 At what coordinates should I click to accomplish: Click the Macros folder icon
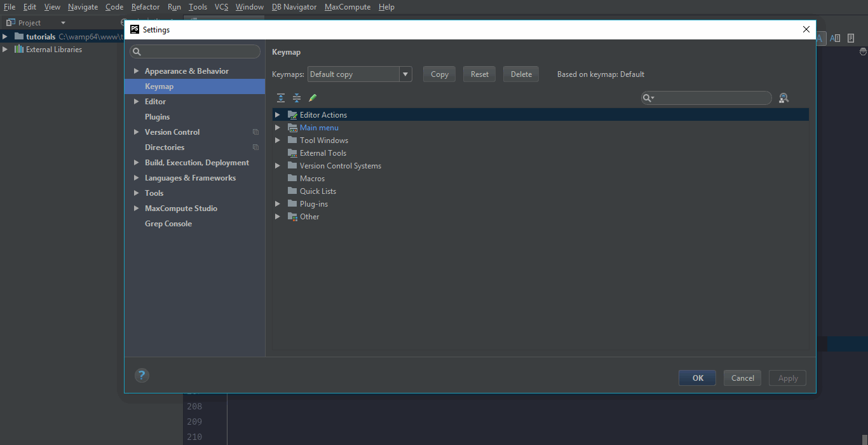point(292,179)
